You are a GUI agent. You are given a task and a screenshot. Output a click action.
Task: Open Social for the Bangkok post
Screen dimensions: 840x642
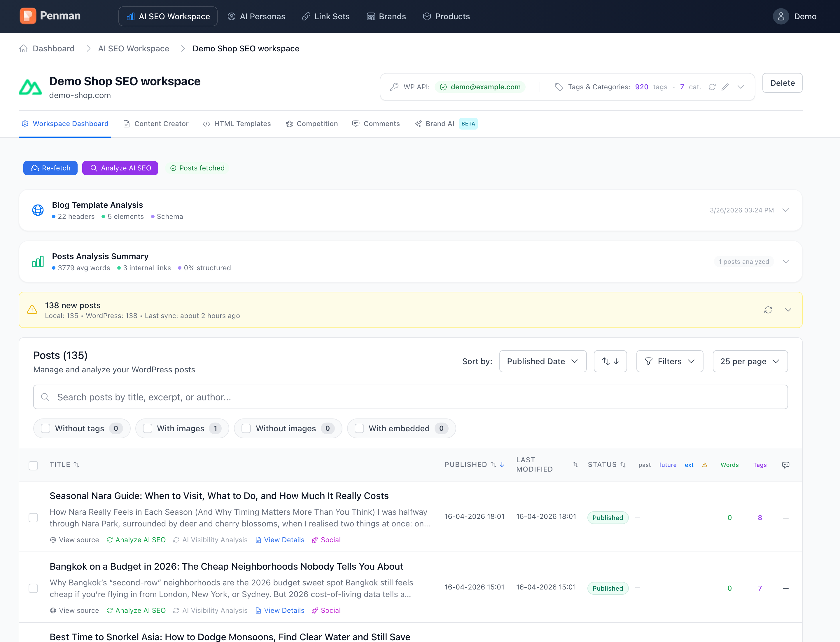326,611
